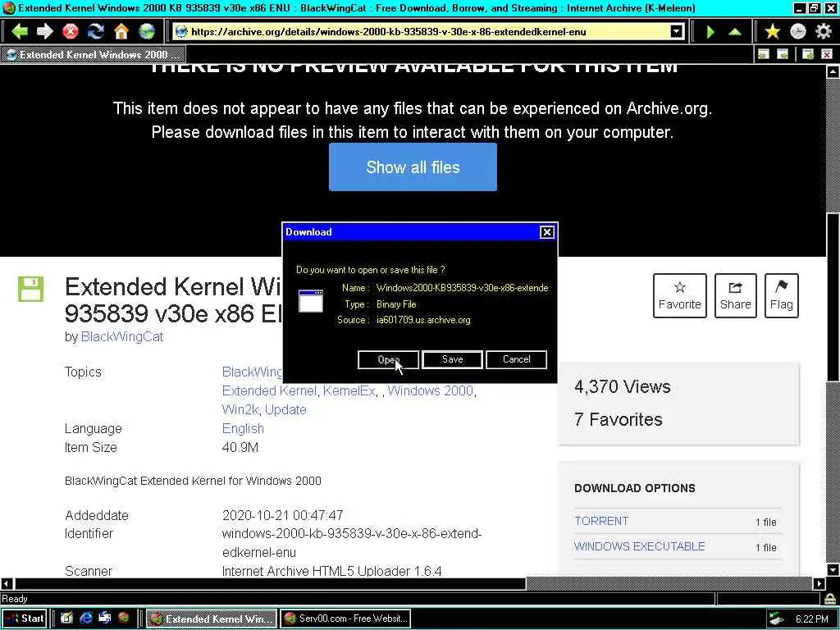Click the vertical scrollbar up arrow
840x630 pixels.
click(x=833, y=72)
